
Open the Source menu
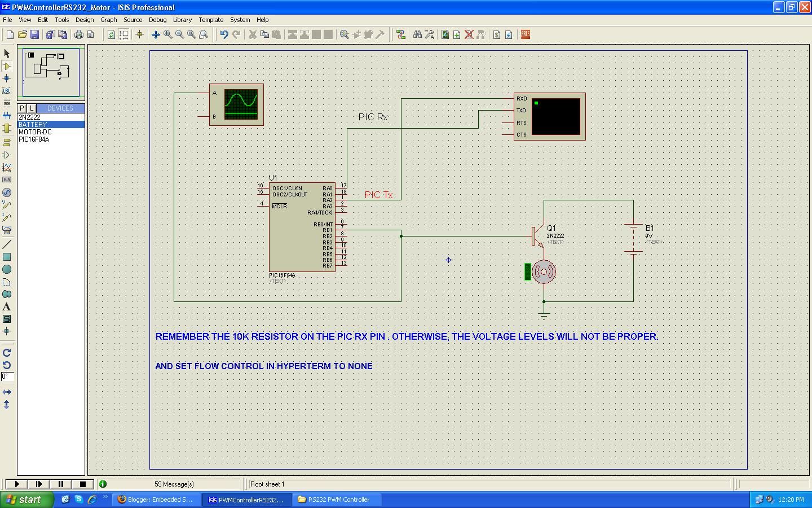(133, 20)
